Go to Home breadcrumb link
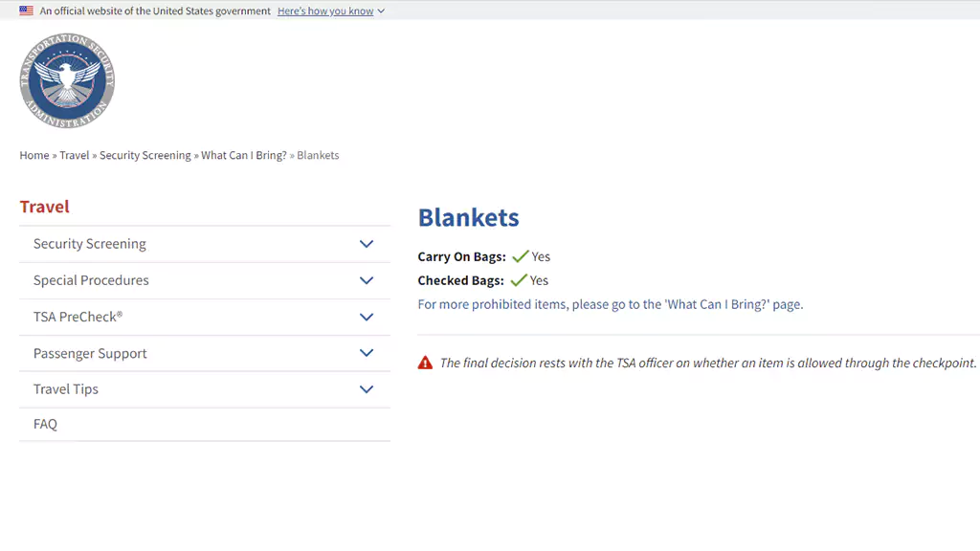Viewport: 980px width, 551px height. pos(34,155)
